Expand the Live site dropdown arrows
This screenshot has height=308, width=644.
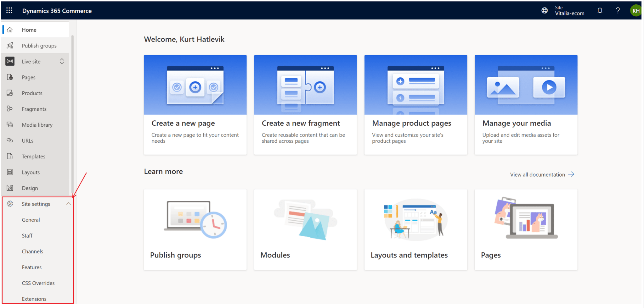pyautogui.click(x=62, y=61)
